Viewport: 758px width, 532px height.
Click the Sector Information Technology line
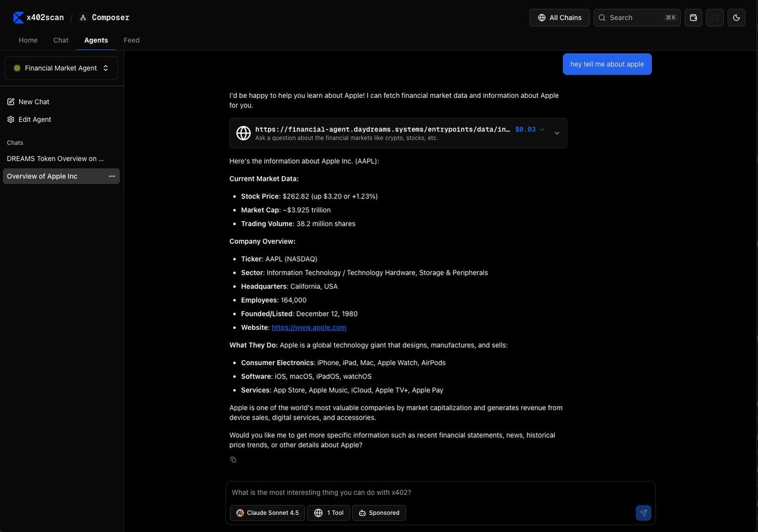[364, 273]
